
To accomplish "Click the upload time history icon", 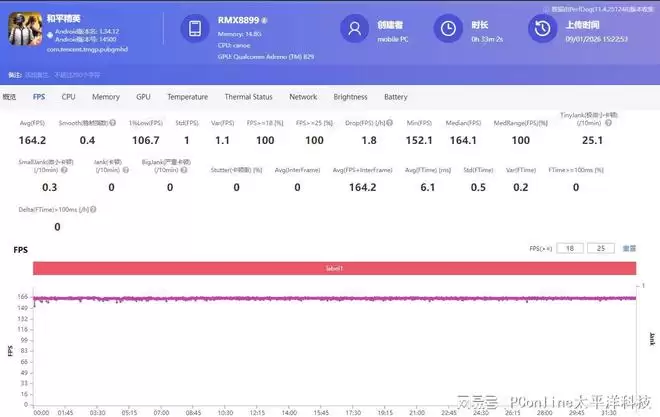I will coord(541,28).
